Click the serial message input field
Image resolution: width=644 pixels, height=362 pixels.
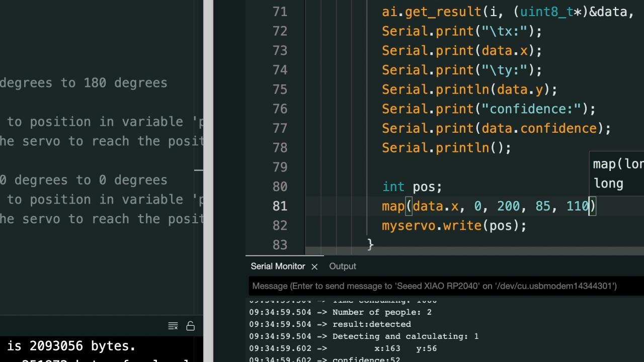[x=446, y=286]
